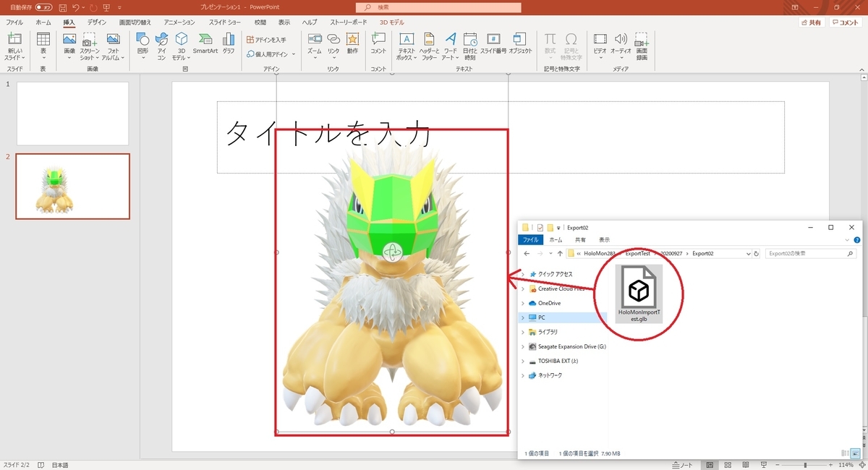Insert an icon with アイコン
Viewport: 868px width, 470px height.
(x=161, y=46)
